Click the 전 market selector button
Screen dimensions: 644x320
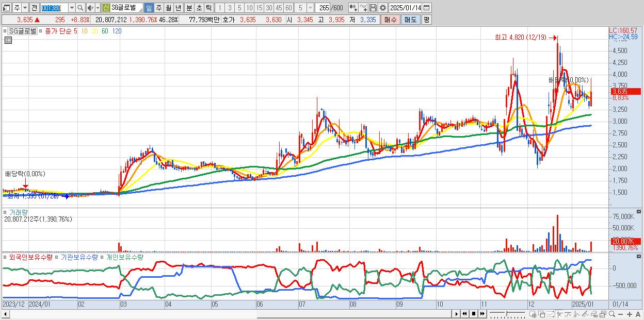35,8
